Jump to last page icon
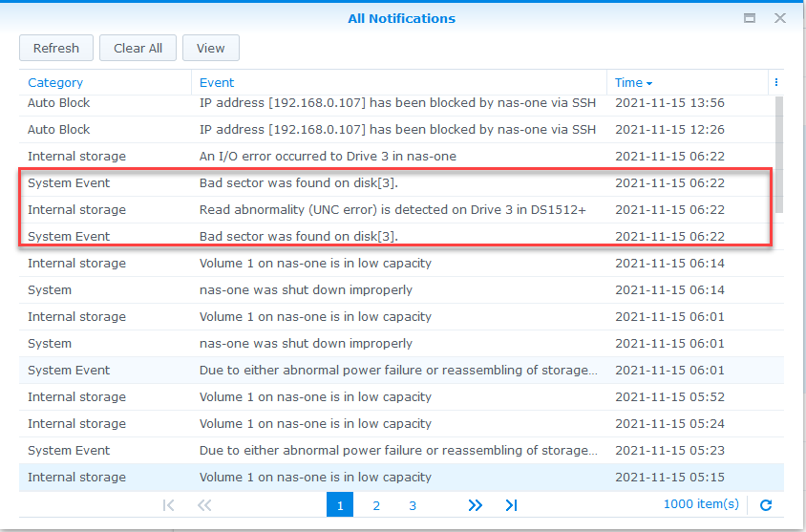This screenshot has height=532, width=806. coord(511,505)
